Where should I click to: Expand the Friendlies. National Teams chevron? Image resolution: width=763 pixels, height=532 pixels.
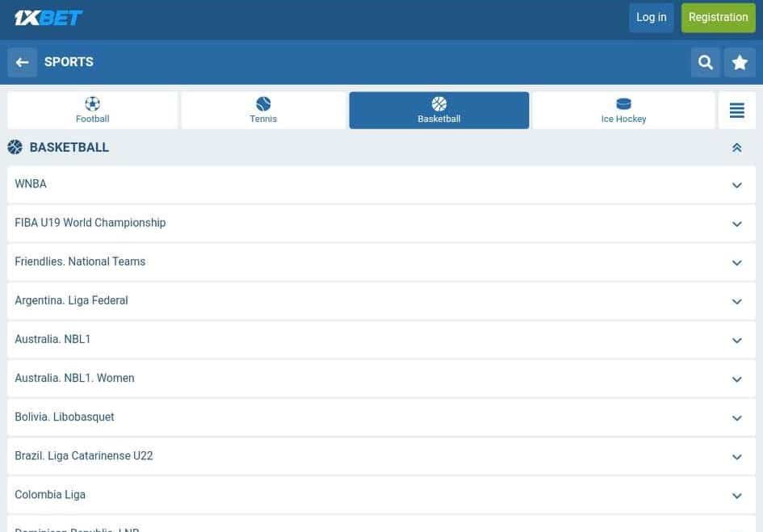[736, 262]
